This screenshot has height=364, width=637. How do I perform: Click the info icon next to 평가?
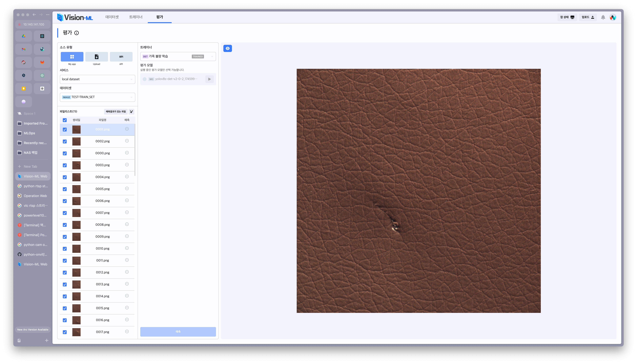point(77,33)
